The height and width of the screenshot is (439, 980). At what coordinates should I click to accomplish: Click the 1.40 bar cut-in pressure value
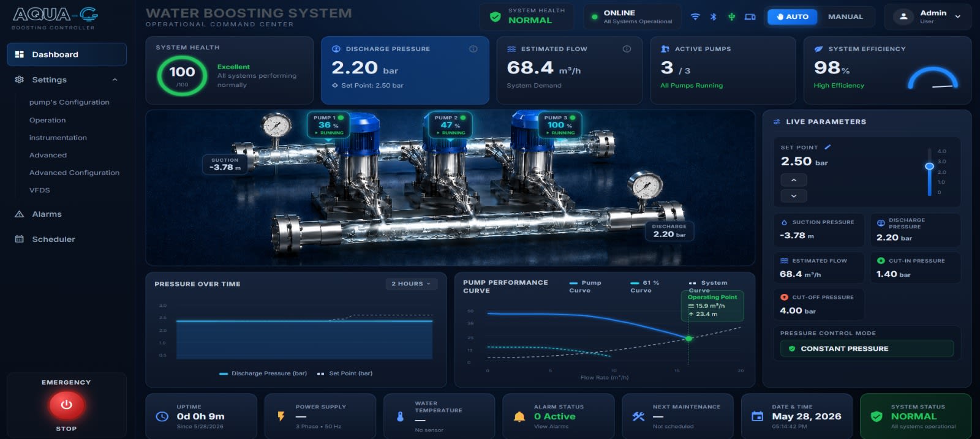(893, 274)
